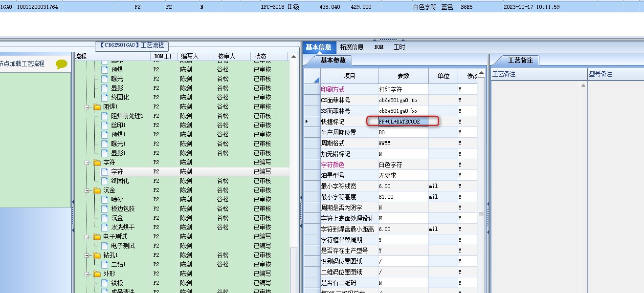Viewport: 644px width, 293px height.
Task: Sort by the 编写人 column header
Action: [196, 57]
